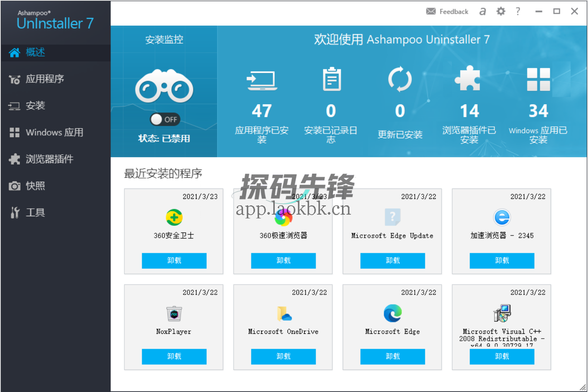Click the Microsoft OneDrive app icon
Viewport: 588px width, 392px height.
click(284, 314)
